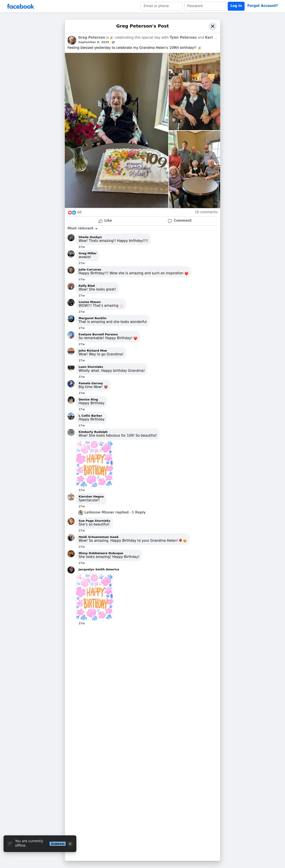
Task: Click the Log In button
Action: tap(236, 6)
